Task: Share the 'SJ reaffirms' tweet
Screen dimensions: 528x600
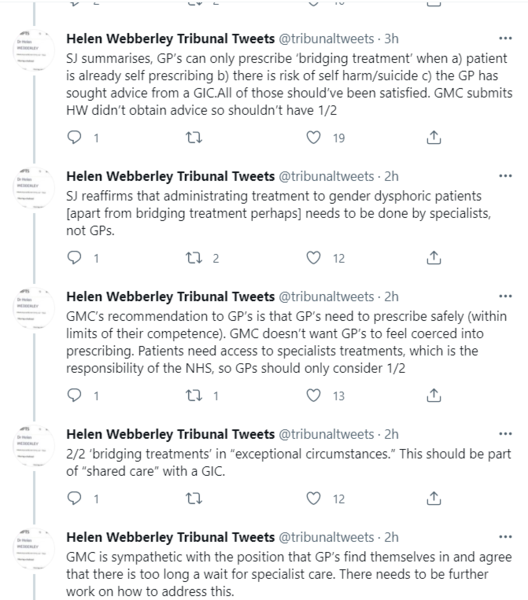Action: click(x=433, y=258)
